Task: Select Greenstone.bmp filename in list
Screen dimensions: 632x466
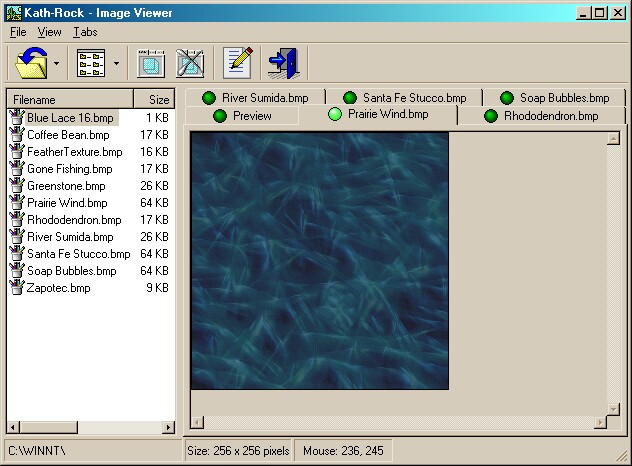Action: click(x=66, y=185)
